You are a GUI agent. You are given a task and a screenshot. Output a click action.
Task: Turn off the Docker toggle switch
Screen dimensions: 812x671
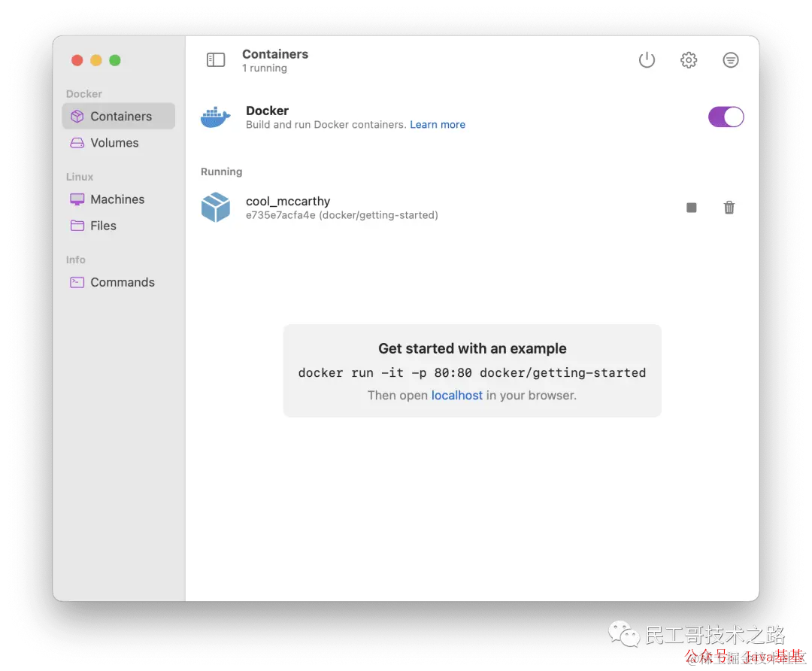click(726, 117)
